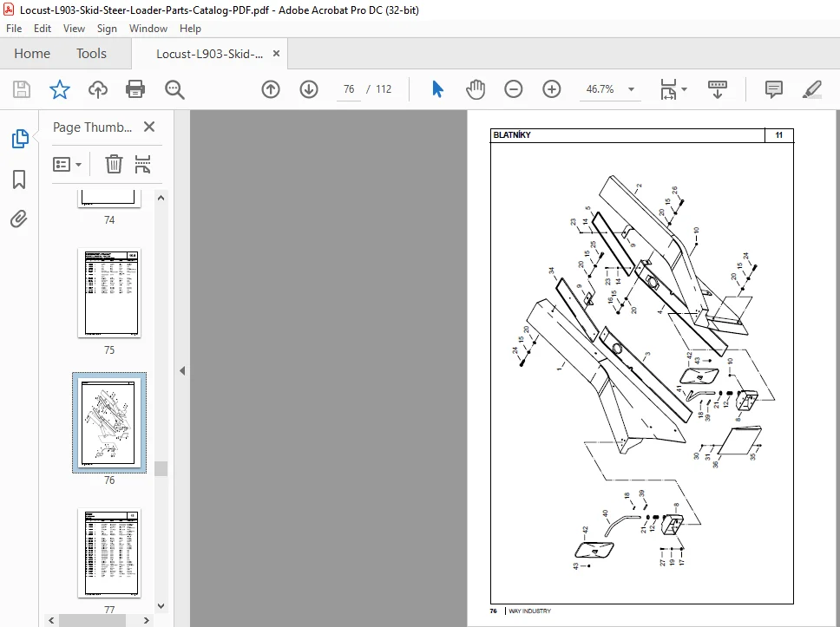
Task: Activate the Hand pan tool
Action: coord(476,88)
